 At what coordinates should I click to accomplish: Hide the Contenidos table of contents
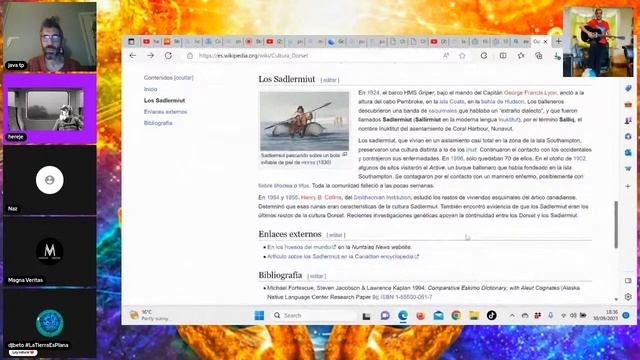[x=183, y=78]
